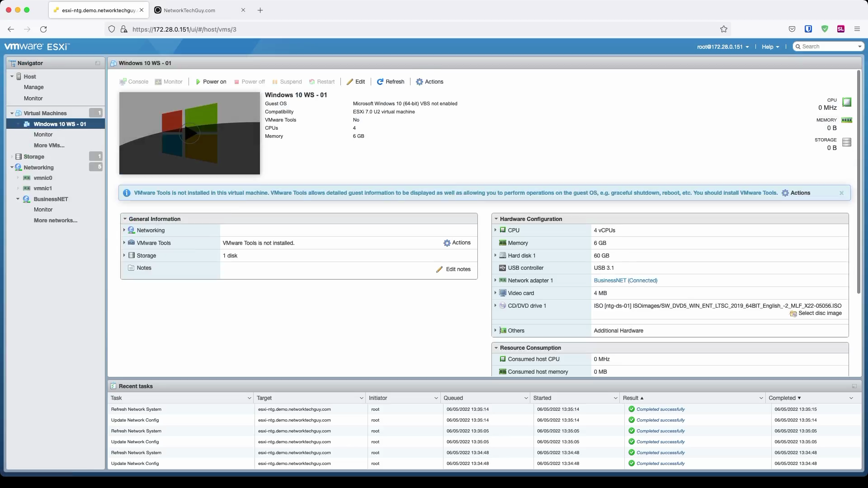Image resolution: width=868 pixels, height=488 pixels.
Task: Switch to the NetworkTechGuy.com browser tab
Action: [201, 10]
